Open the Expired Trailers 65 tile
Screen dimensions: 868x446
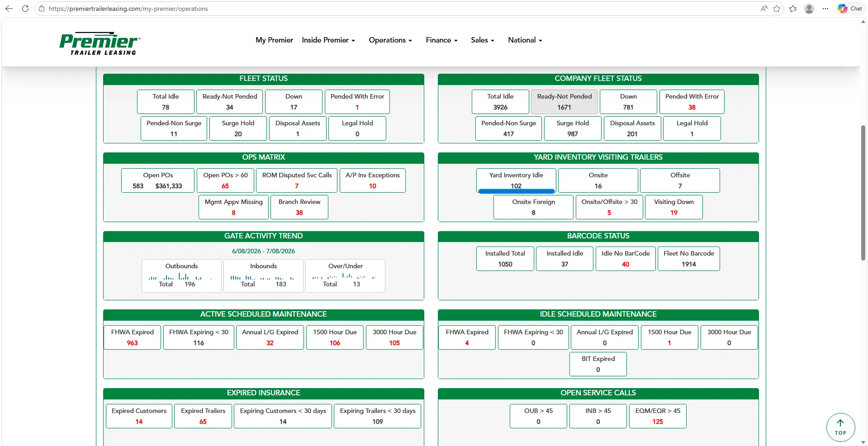click(x=203, y=416)
